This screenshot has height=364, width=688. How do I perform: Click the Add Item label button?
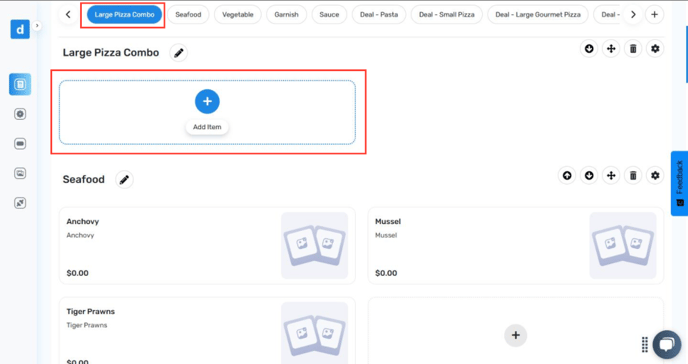pyautogui.click(x=207, y=127)
